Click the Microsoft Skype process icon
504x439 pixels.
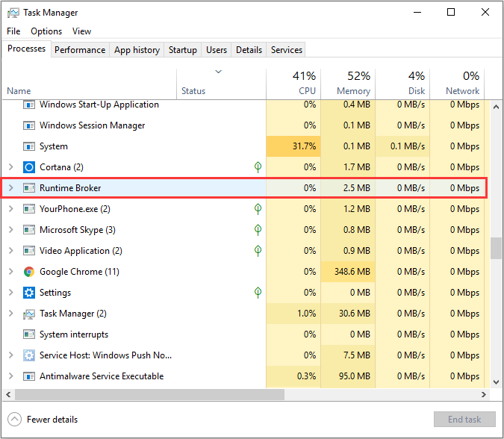[29, 230]
